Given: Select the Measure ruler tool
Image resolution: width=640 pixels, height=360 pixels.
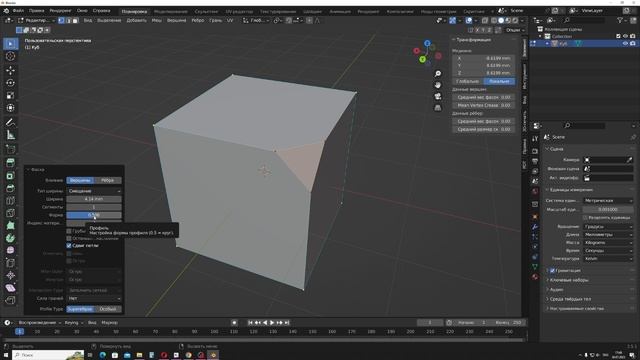Looking at the screenshot, I should tap(11, 135).
